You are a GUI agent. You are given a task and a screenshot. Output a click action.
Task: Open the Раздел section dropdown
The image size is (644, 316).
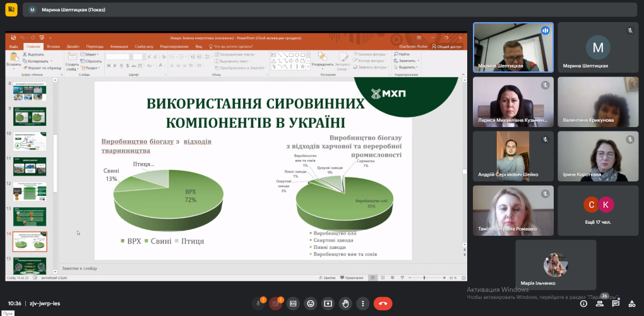click(x=90, y=68)
